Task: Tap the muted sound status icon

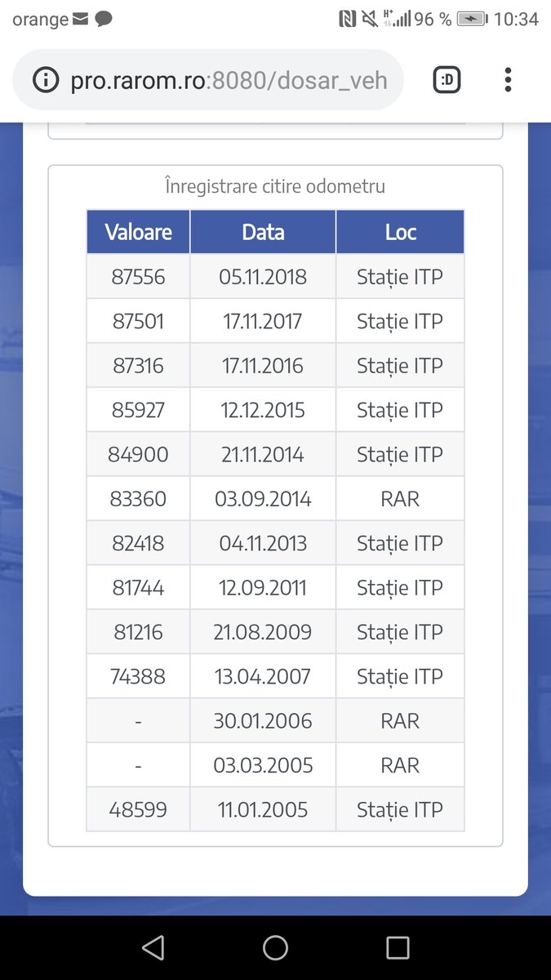Action: click(369, 19)
